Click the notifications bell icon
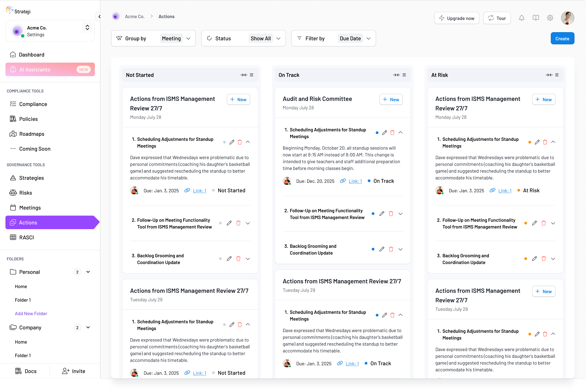The width and height of the screenshot is (586, 392). click(521, 18)
